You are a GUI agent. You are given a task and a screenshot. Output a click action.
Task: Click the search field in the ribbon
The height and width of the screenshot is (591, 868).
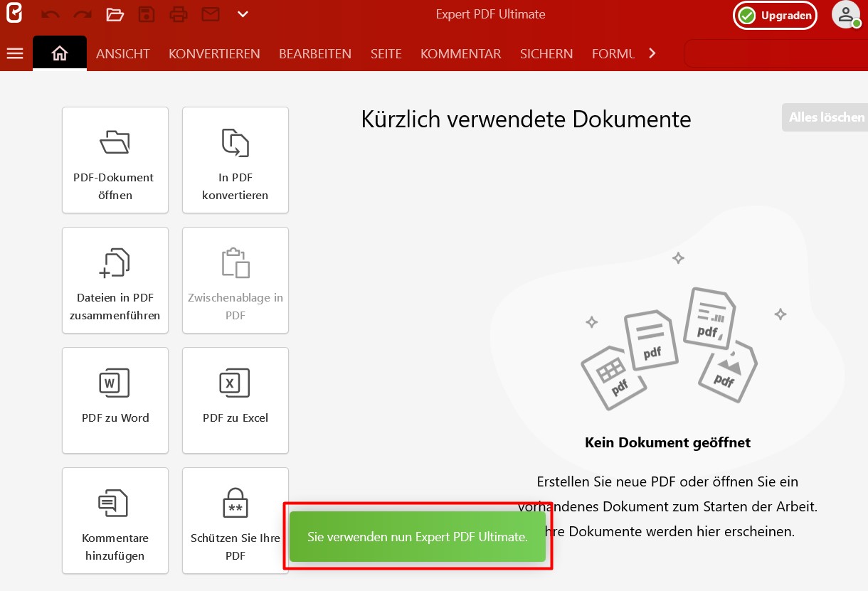pyautogui.click(x=776, y=53)
